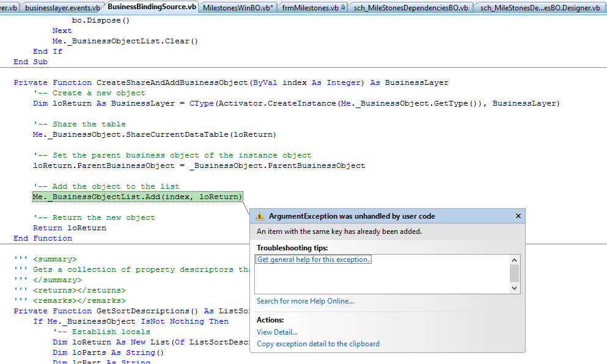Click the Troubleshooting tips scrollbar thumb
The height and width of the screenshot is (364, 607).
(x=515, y=272)
